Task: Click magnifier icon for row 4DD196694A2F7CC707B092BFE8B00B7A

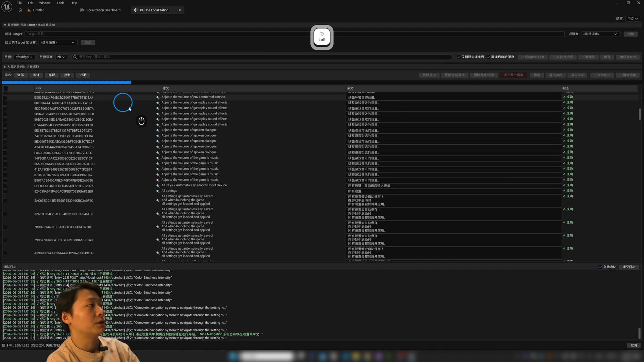Action: pos(158,108)
